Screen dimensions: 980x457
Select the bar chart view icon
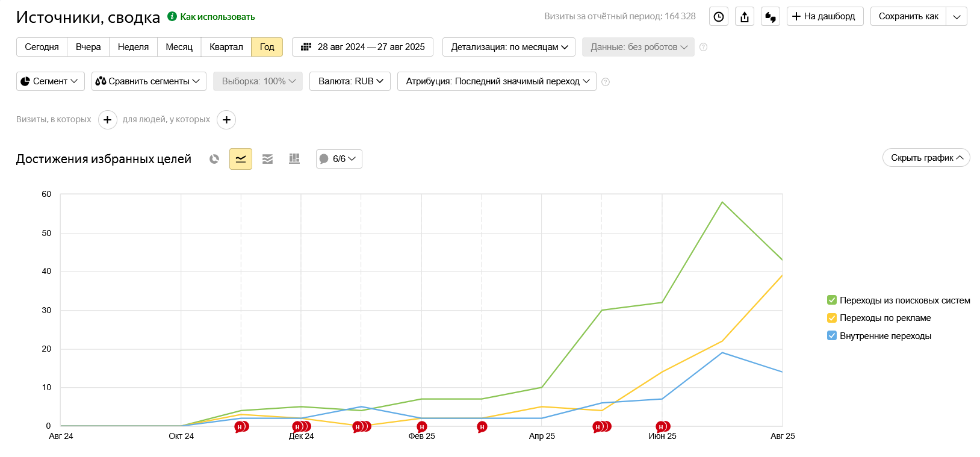294,159
